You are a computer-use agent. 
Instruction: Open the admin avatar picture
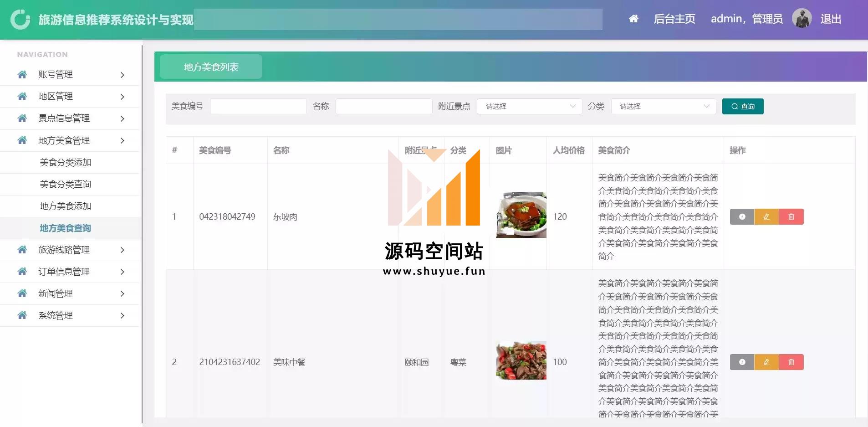point(802,19)
